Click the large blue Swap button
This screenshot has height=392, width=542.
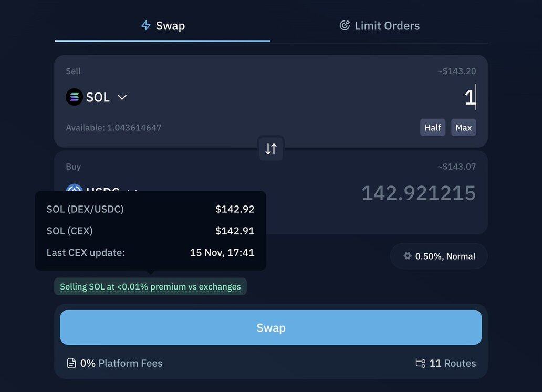click(x=270, y=327)
